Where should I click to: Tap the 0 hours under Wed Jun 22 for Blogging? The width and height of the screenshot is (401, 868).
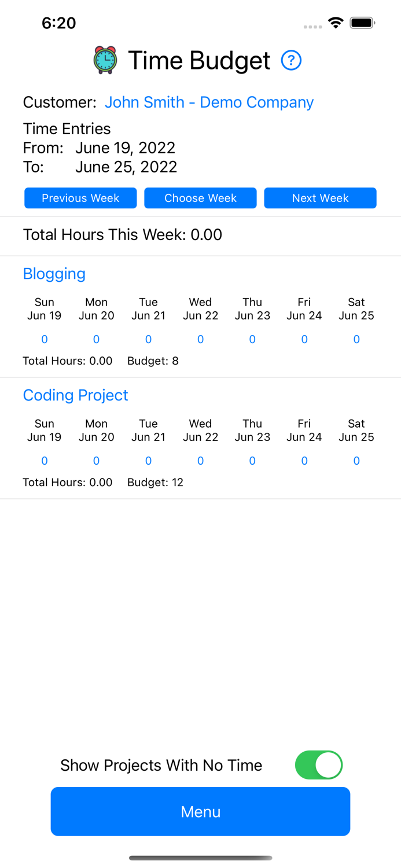click(x=200, y=339)
